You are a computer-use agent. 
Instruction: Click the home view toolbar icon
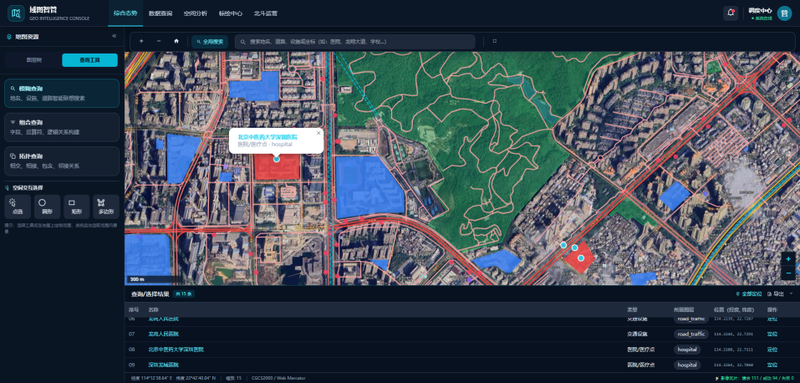point(177,41)
